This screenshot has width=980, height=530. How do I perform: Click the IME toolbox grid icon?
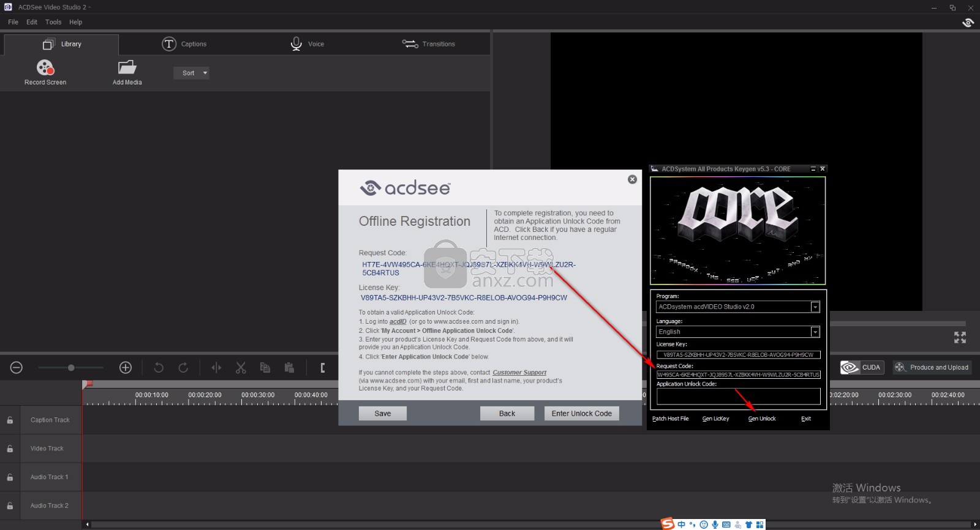[x=760, y=524]
